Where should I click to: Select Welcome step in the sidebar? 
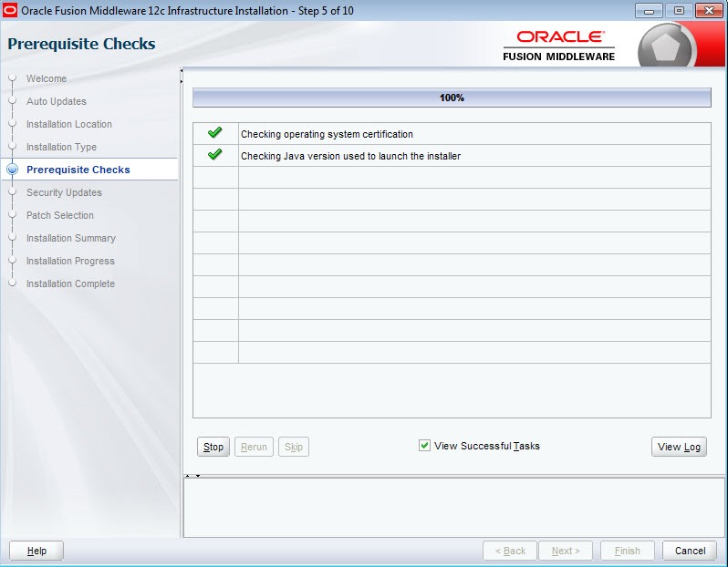click(47, 78)
